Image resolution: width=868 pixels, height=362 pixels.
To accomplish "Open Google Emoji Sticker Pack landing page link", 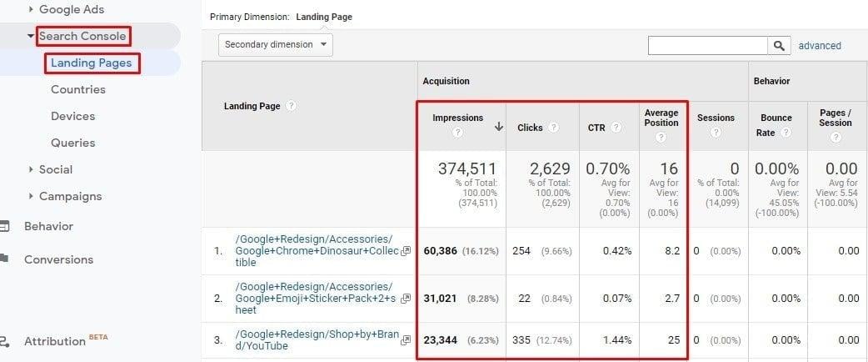I will point(317,299).
